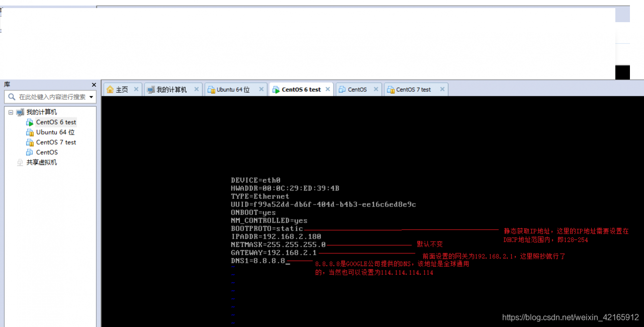Click the BOOTPROTO=static line
The width and height of the screenshot is (644, 327).
267,228
